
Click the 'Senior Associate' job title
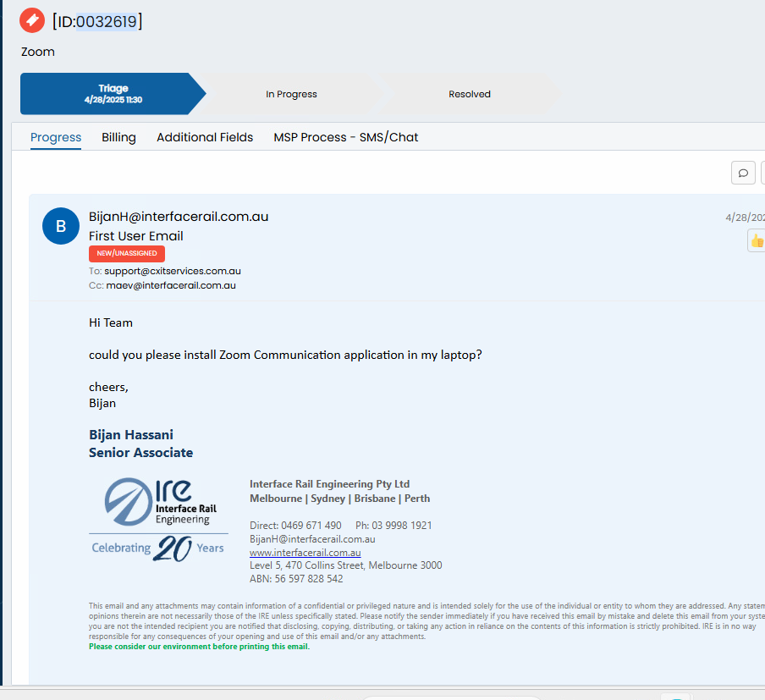click(x=141, y=453)
